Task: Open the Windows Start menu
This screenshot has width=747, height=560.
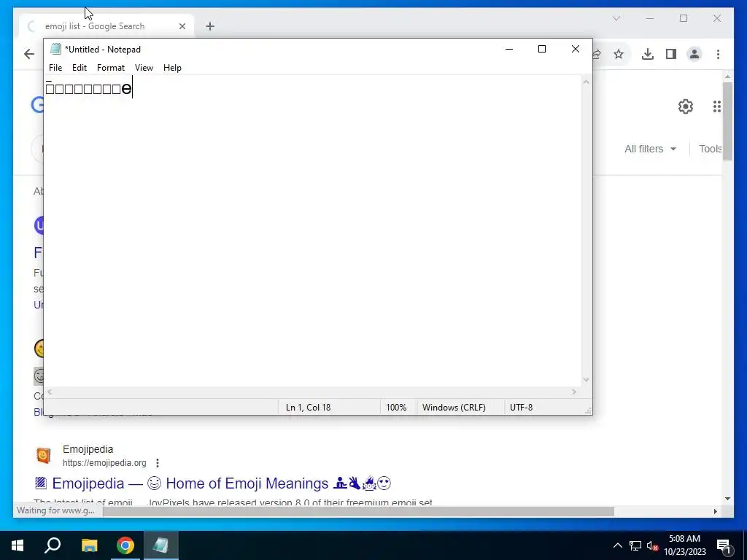Action: pyautogui.click(x=18, y=545)
